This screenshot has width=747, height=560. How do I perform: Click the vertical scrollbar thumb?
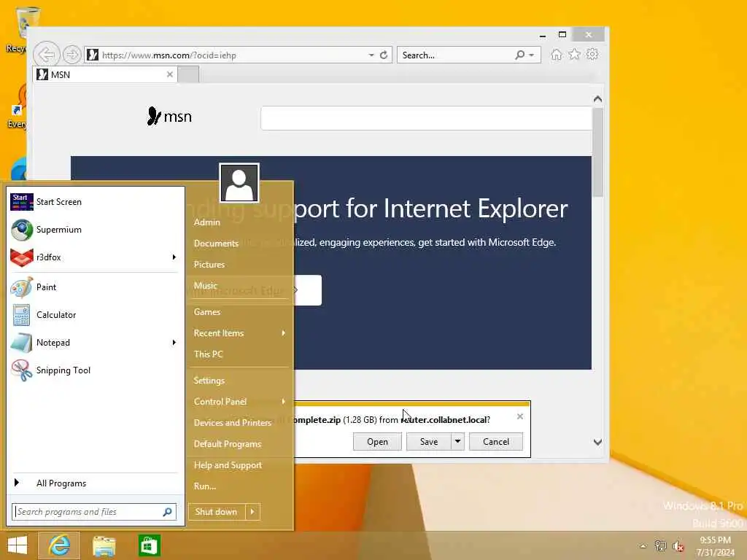point(597,152)
